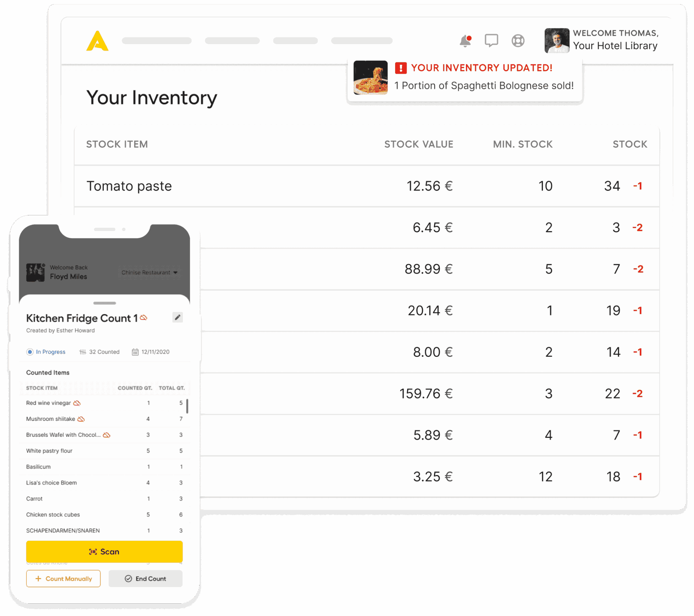Open the chat messages icon

[491, 40]
